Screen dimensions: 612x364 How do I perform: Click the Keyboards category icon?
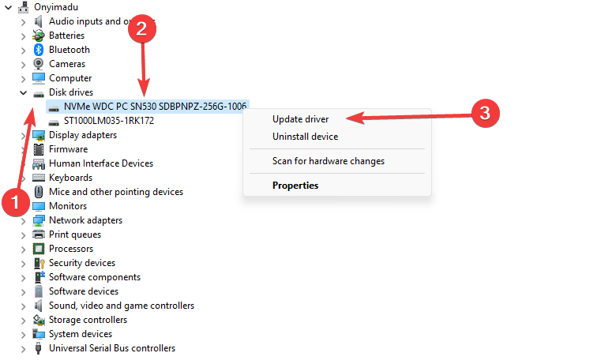(38, 178)
